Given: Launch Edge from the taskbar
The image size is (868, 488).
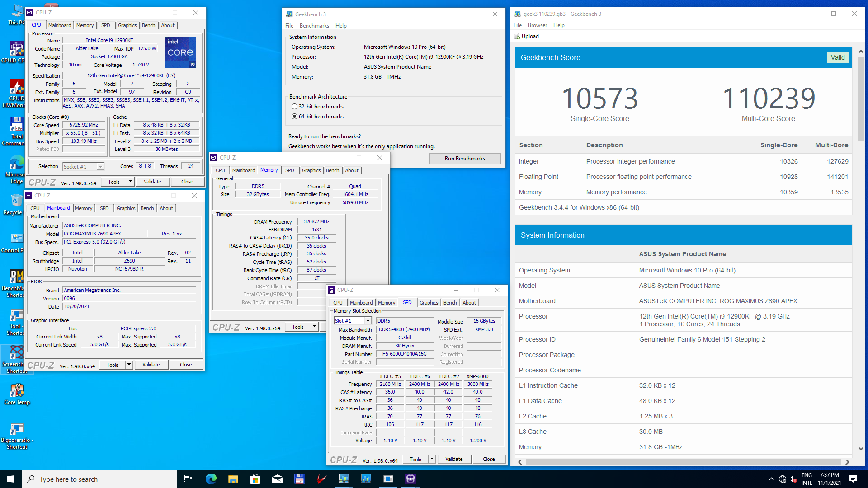Looking at the screenshot, I should tap(211, 479).
